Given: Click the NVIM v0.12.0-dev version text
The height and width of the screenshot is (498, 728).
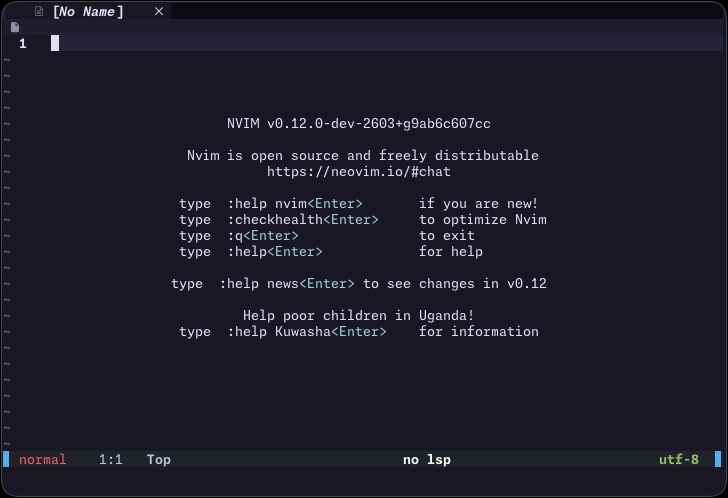Looking at the screenshot, I should click(358, 123).
